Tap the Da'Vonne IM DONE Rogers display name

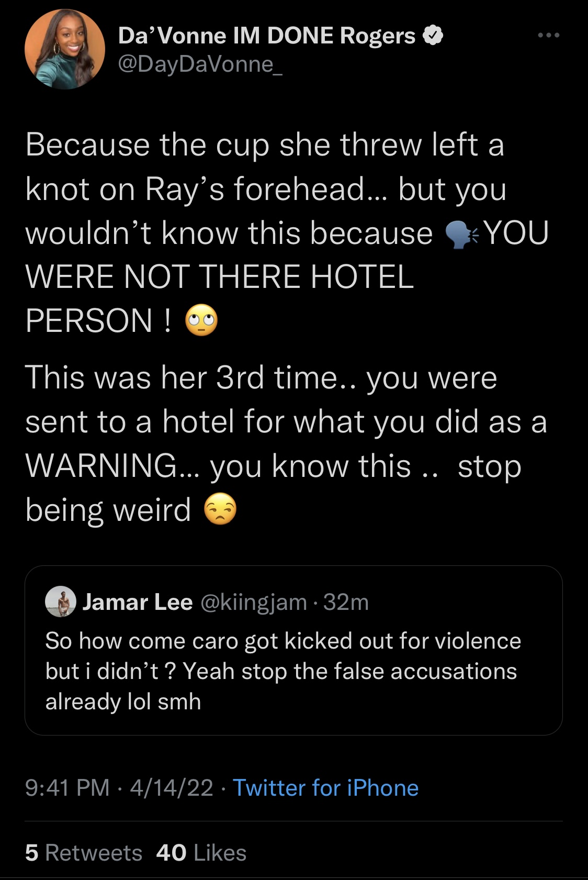267,36
